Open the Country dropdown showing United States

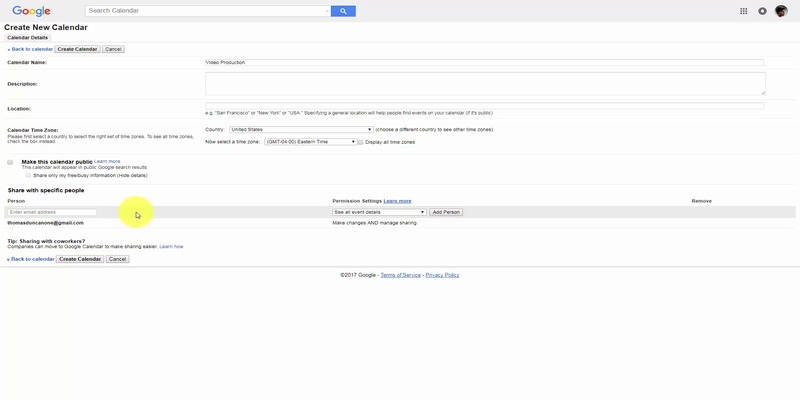pos(300,129)
